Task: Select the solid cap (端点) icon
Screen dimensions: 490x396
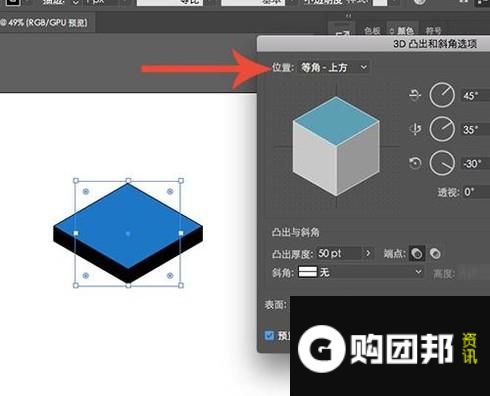Action: pyautogui.click(x=417, y=254)
